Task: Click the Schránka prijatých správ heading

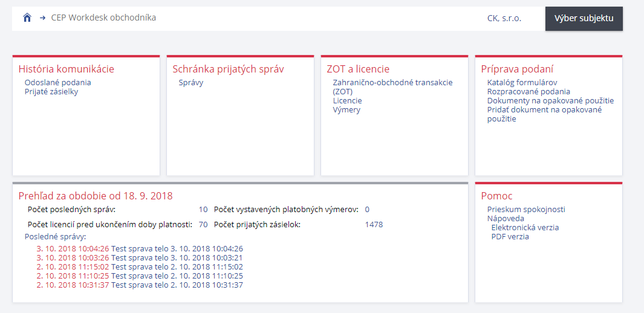Action: pyautogui.click(x=228, y=69)
